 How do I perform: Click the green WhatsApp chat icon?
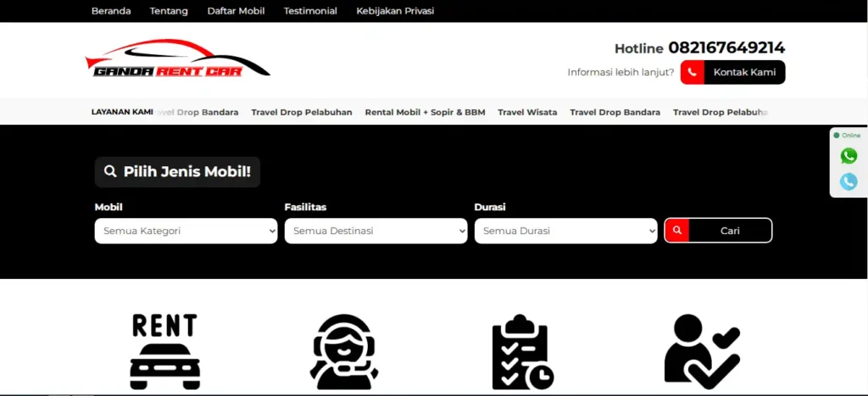click(849, 156)
